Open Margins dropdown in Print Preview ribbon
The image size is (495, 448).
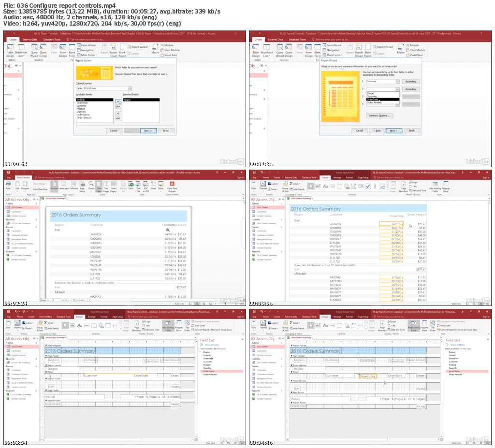pos(25,185)
